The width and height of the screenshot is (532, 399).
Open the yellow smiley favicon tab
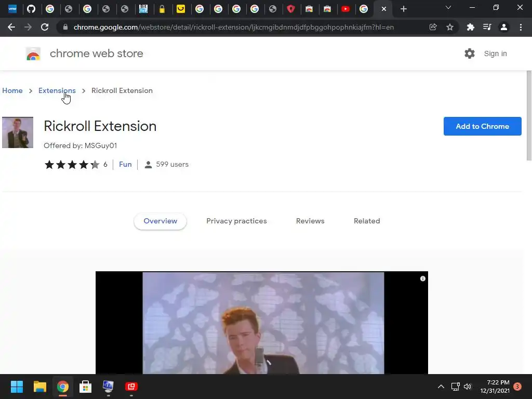181,9
